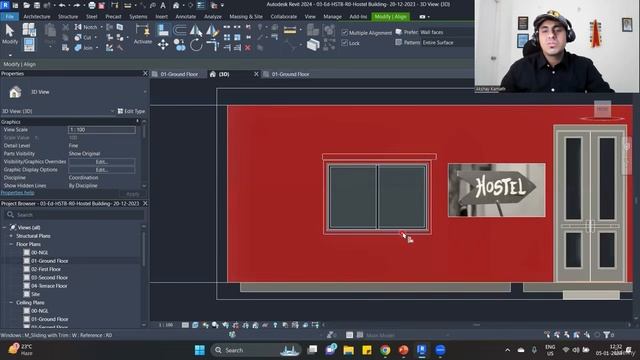Click Print icon in quick access toolbar
Viewport: 640px width, 360px height.
pyautogui.click(x=92, y=5)
